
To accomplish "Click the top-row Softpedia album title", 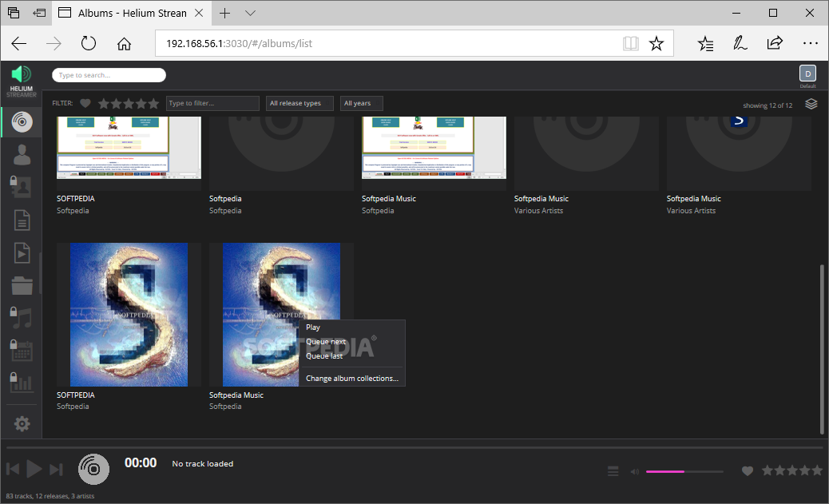I will tap(225, 199).
